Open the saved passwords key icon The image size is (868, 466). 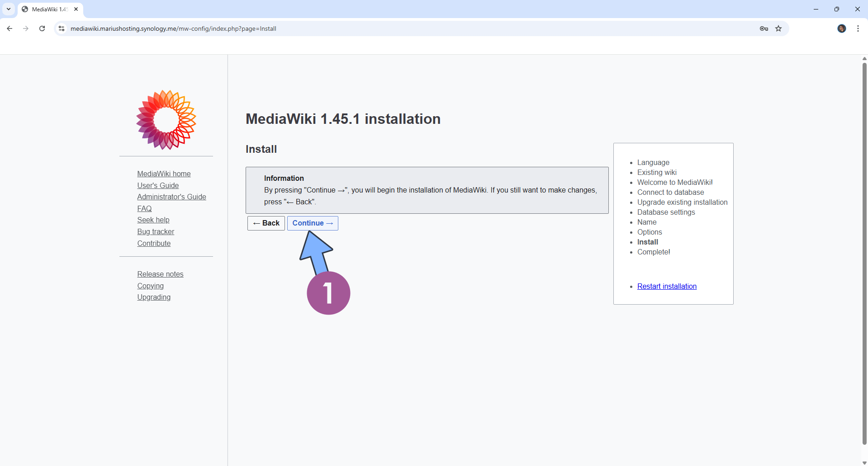pyautogui.click(x=763, y=28)
